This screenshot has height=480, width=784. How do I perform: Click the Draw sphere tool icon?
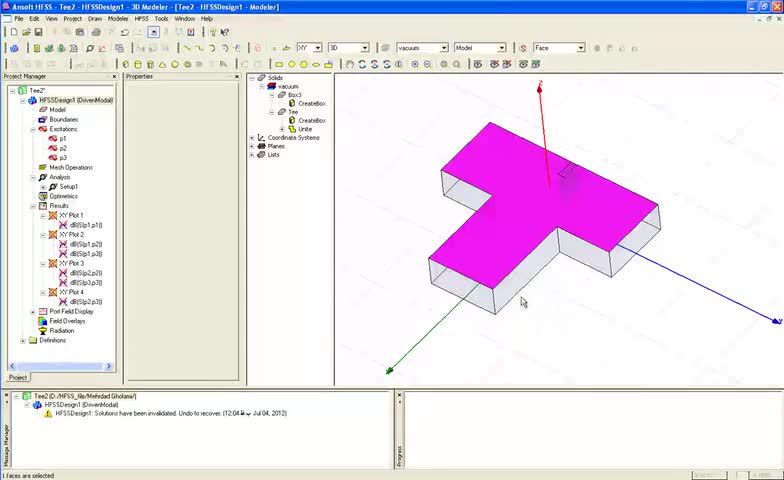click(174, 64)
